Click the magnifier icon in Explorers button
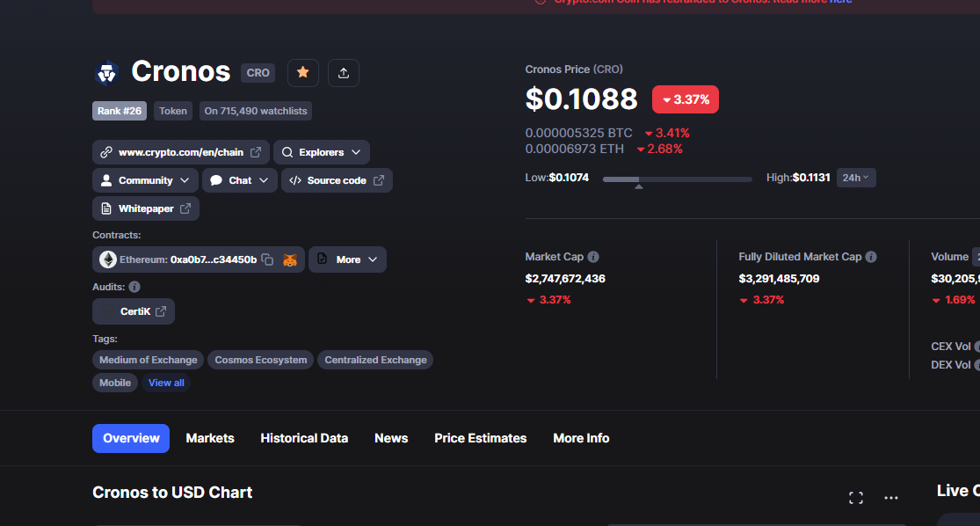 pos(287,152)
